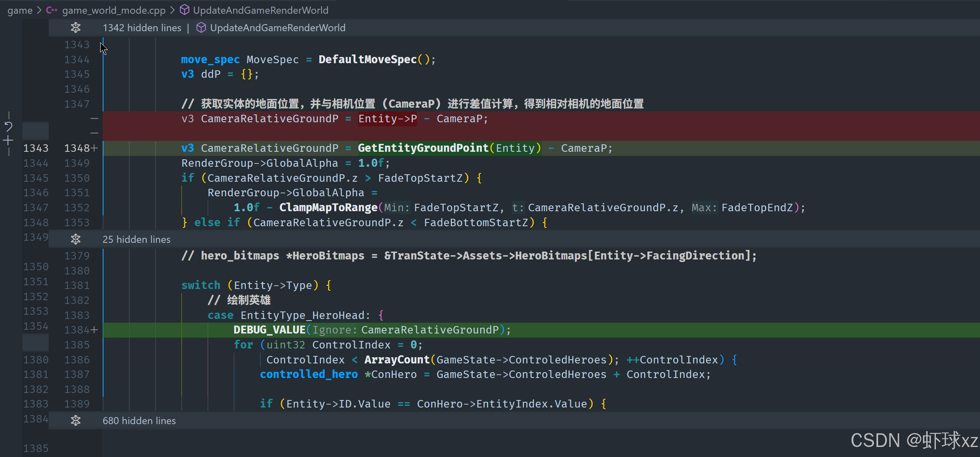Open game_world_mode.cpp breadcrumb item
Image resolution: width=980 pixels, height=457 pixels.
114,10
